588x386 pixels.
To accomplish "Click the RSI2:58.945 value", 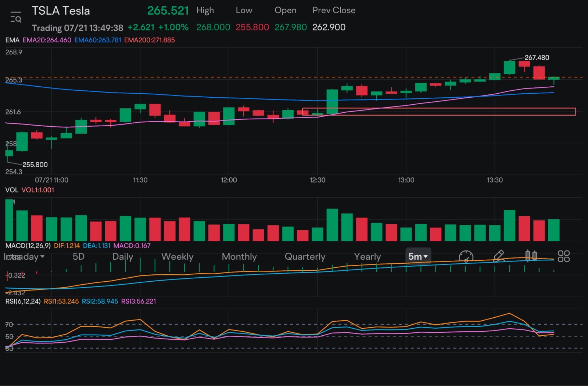I will pos(100,302).
